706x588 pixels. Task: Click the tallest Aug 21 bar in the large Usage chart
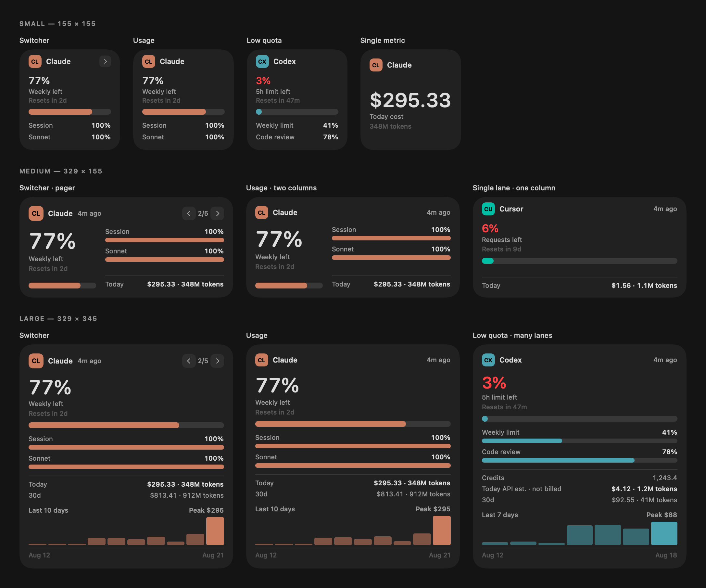tap(442, 530)
